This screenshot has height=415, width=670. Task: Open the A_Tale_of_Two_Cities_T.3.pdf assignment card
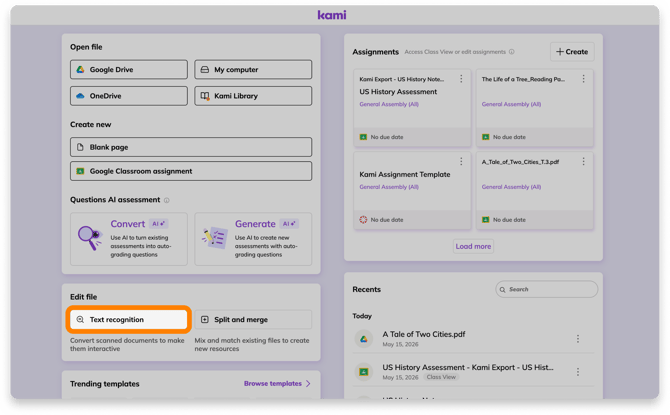pos(535,191)
